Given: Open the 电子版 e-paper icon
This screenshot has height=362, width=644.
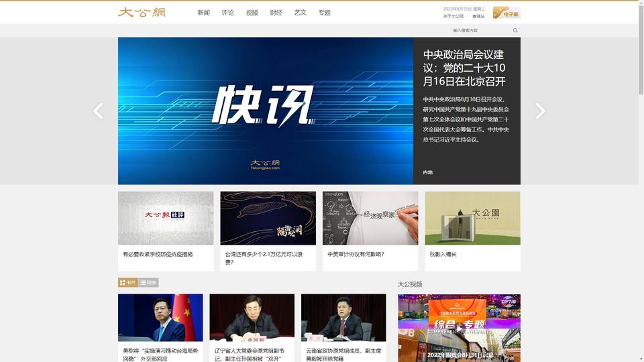Looking at the screenshot, I should point(506,12).
